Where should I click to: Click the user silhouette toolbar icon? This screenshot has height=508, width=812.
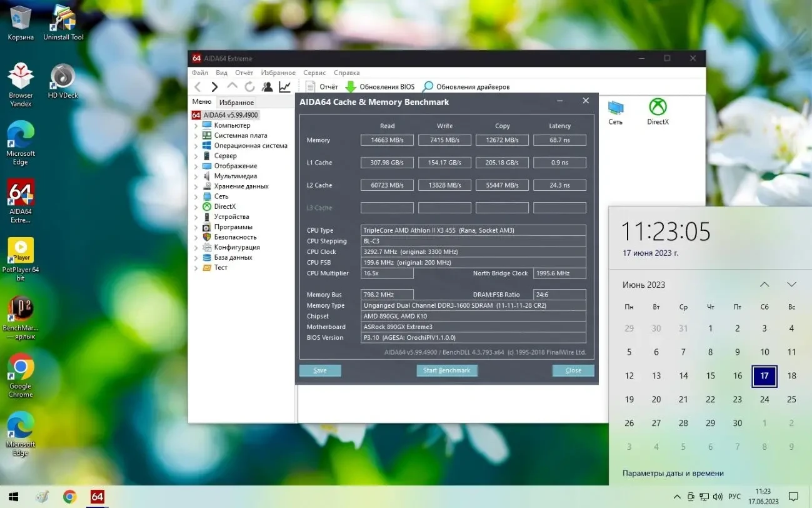click(x=267, y=87)
